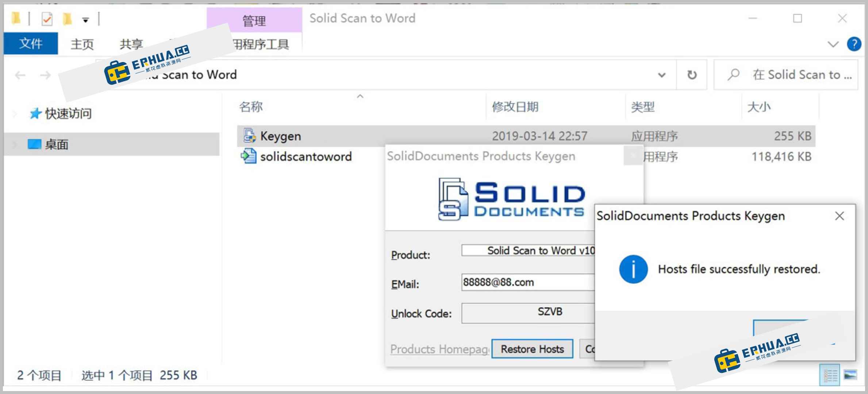Image resolution: width=868 pixels, height=394 pixels.
Task: Switch to large icons view in status bar
Action: pyautogui.click(x=850, y=375)
